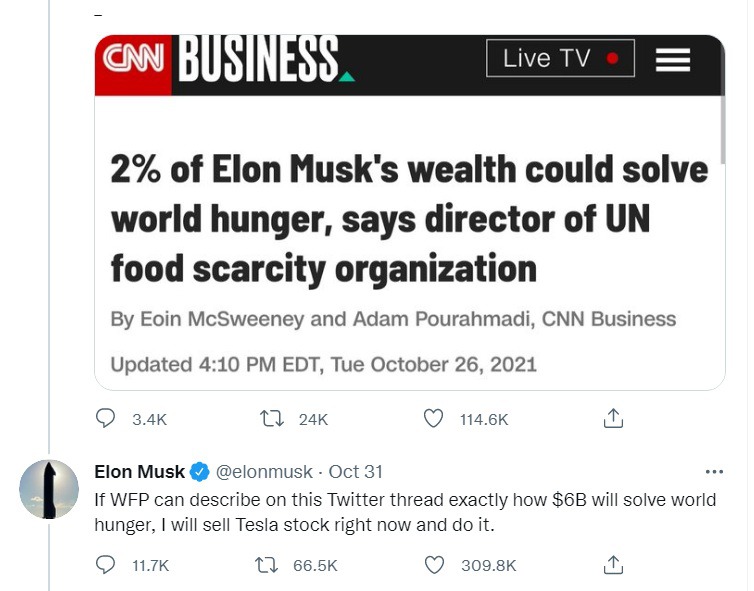
Task: Open the @elonmusk handle link
Action: click(264, 472)
